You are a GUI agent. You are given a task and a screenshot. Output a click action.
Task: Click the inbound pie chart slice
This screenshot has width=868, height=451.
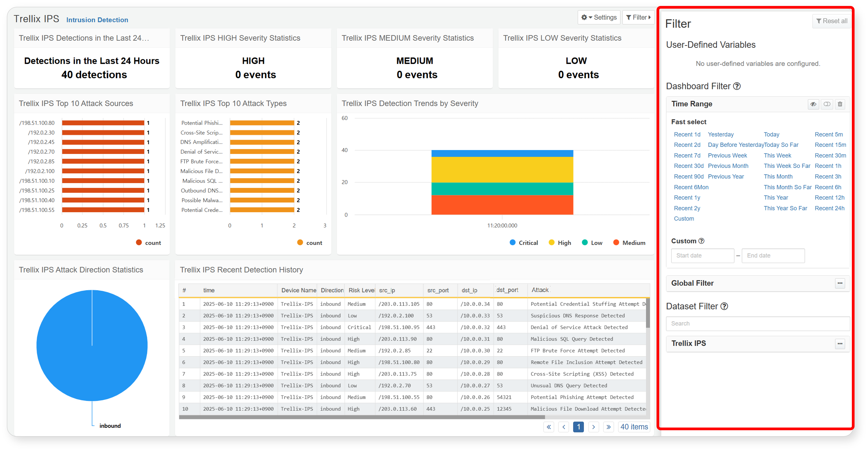coord(92,345)
